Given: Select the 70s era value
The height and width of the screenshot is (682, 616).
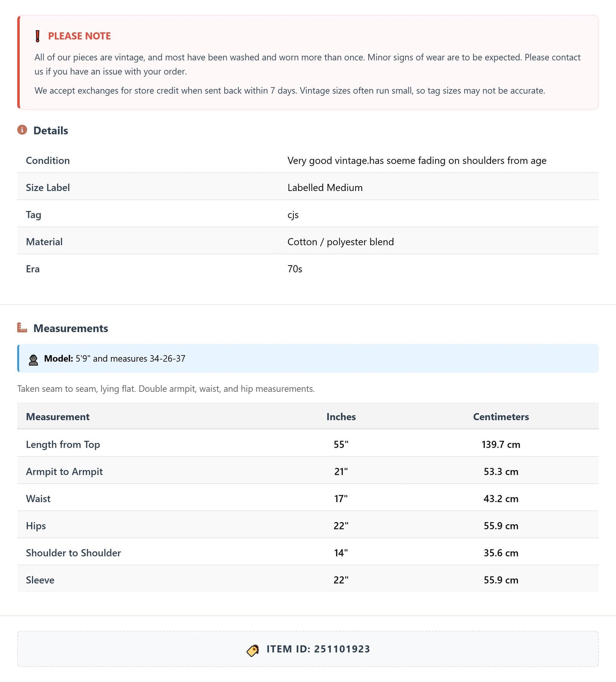Looking at the screenshot, I should click(295, 269).
